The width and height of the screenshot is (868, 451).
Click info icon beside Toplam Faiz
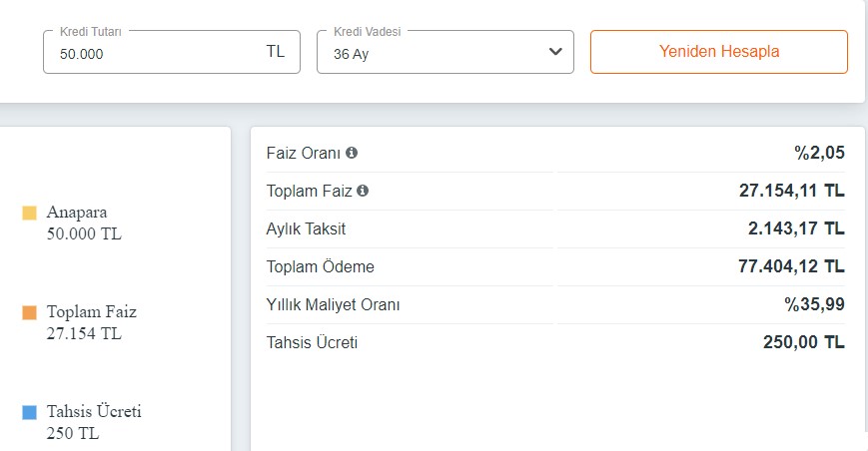pos(363,191)
